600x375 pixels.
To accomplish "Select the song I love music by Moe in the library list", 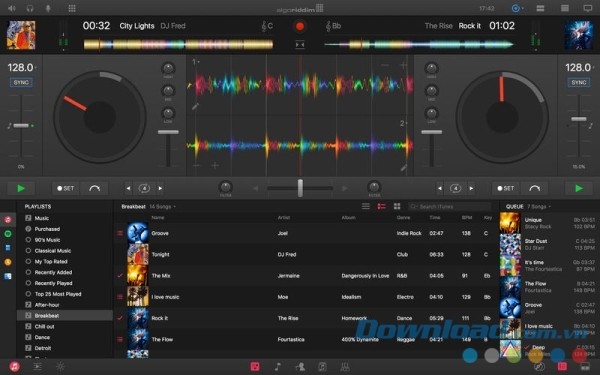I will [x=306, y=297].
